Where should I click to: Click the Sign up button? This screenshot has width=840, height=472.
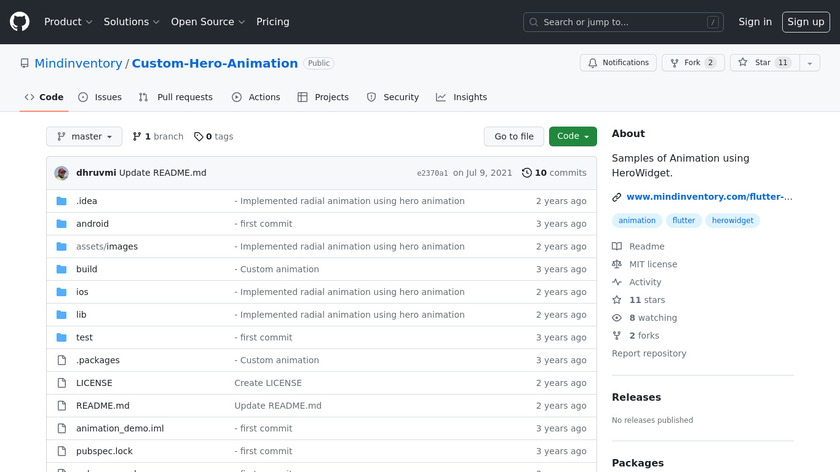coord(806,22)
